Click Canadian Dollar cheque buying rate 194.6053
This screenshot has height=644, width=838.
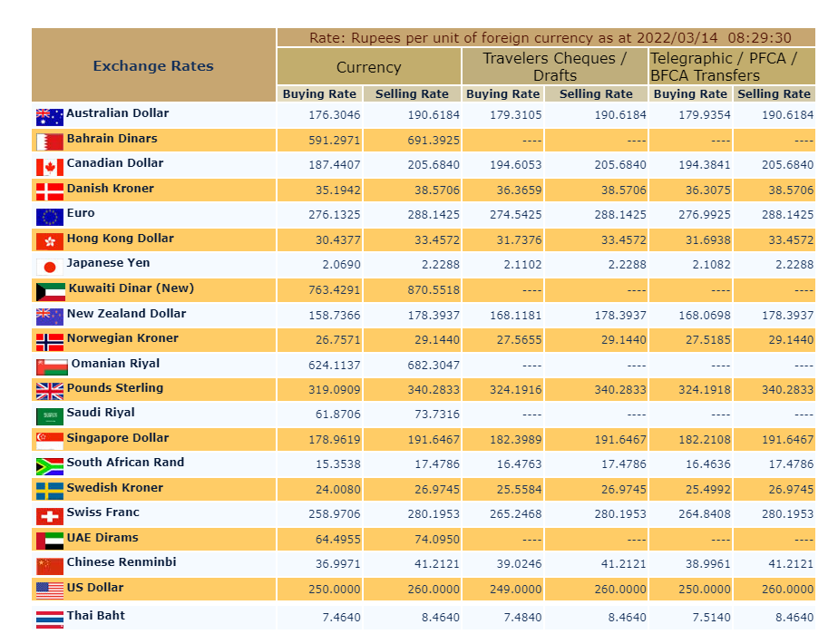(516, 164)
